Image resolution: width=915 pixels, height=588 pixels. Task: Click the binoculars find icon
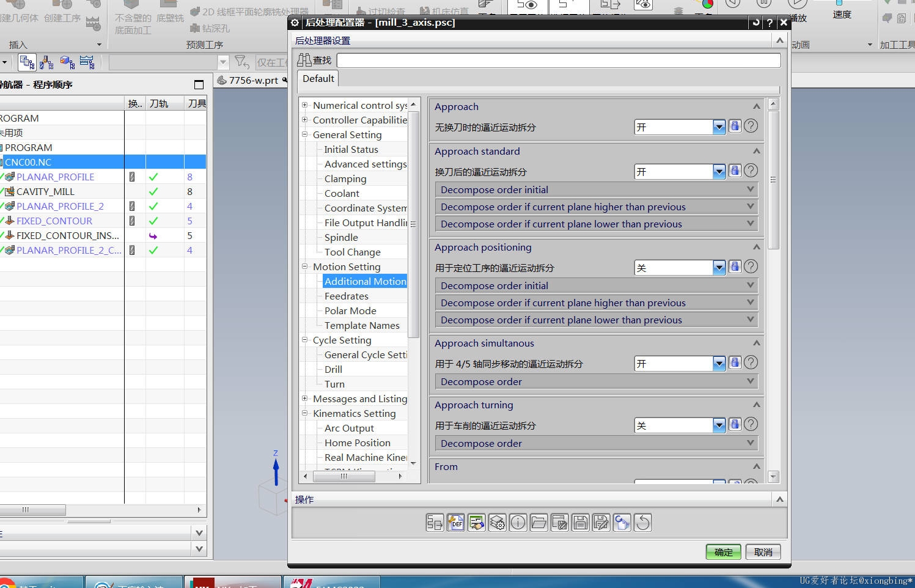[304, 60]
